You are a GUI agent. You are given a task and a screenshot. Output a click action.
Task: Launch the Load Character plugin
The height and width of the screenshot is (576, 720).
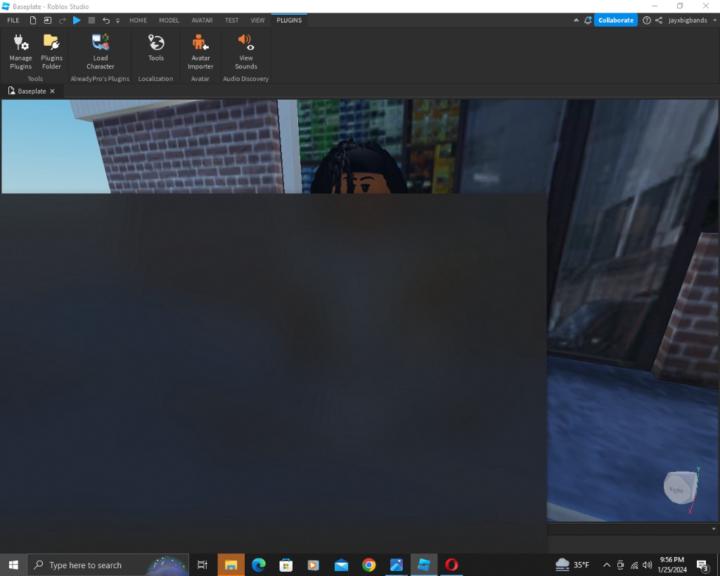tap(100, 51)
